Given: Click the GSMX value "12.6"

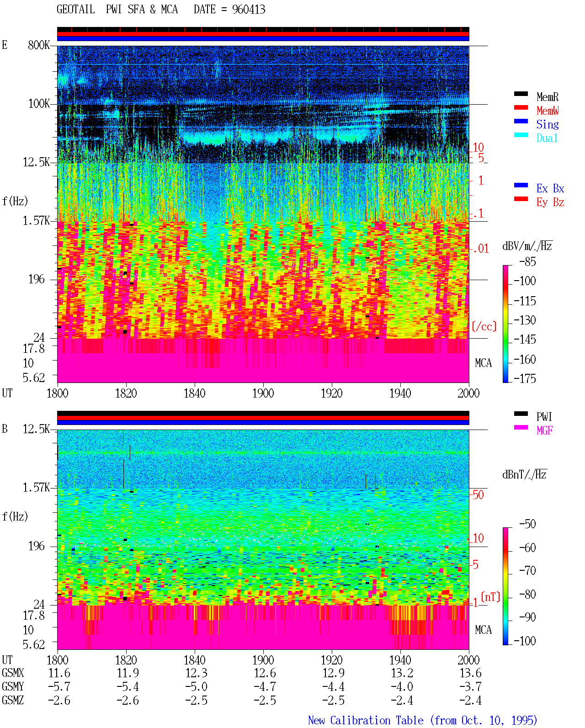Looking at the screenshot, I should [x=265, y=673].
